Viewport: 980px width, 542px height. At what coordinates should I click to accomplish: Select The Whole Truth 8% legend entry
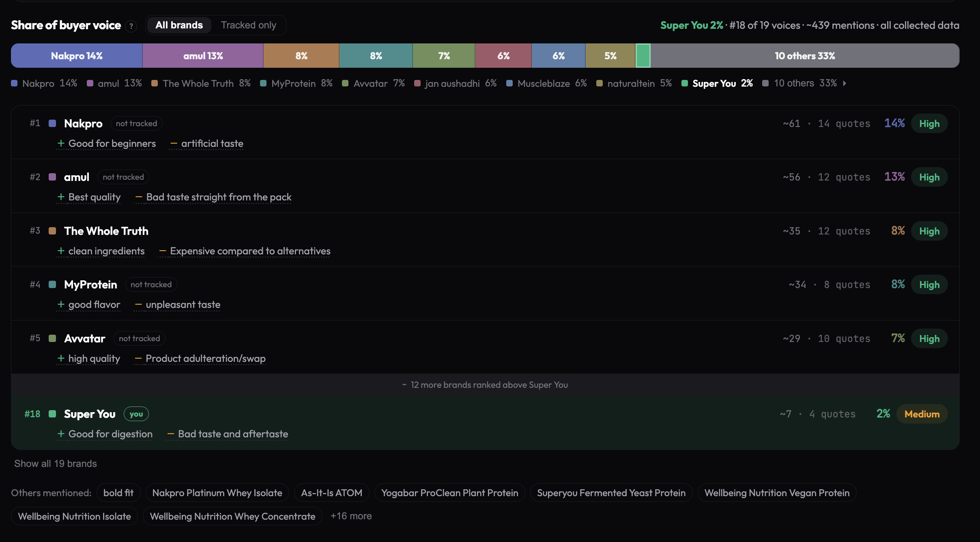201,83
